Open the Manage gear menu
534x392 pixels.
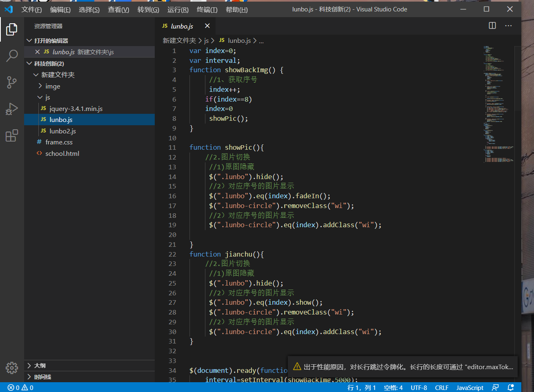pos(12,368)
